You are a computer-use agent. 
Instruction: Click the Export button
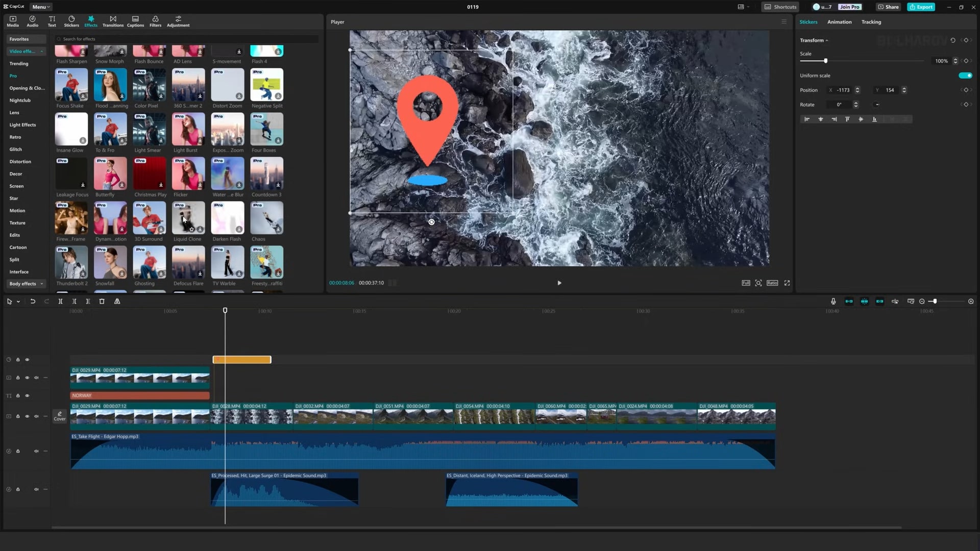921,7
